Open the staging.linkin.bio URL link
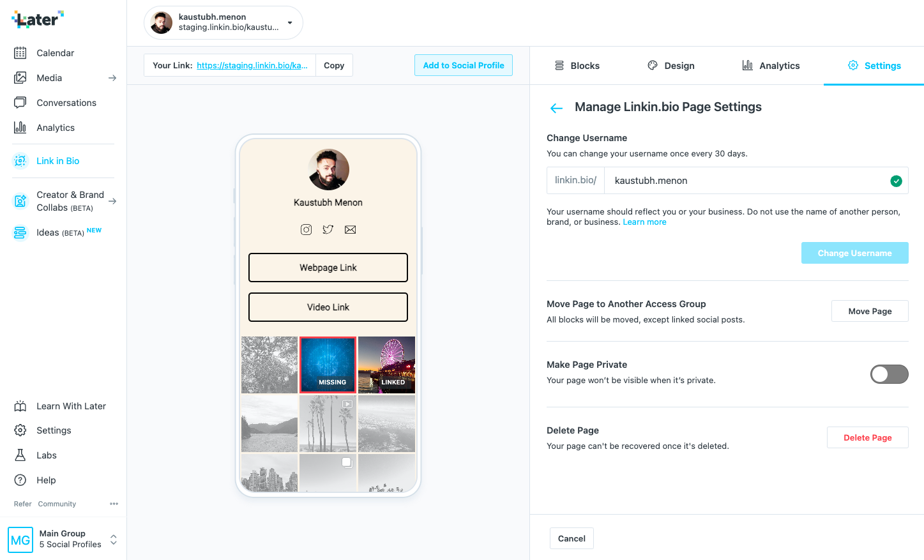 [252, 65]
